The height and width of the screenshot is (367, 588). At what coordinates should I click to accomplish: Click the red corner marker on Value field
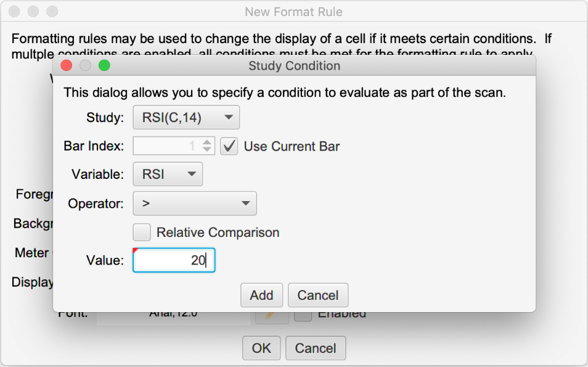click(136, 250)
